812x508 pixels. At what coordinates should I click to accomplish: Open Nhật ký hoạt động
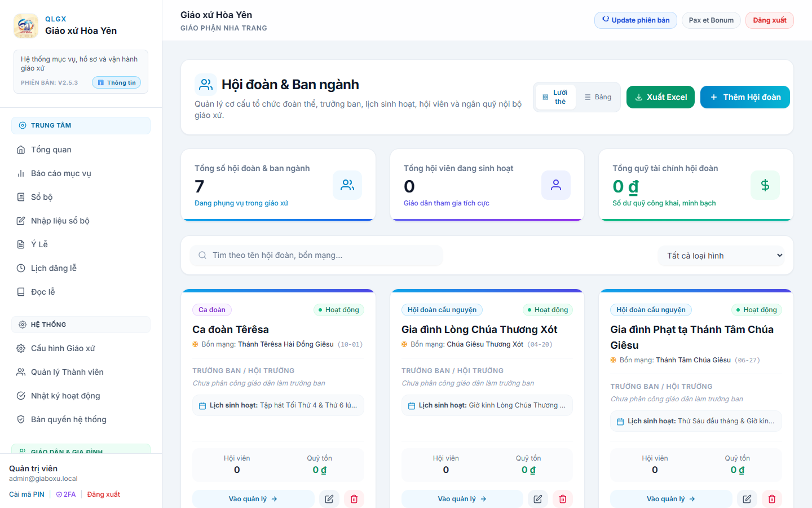point(81,396)
